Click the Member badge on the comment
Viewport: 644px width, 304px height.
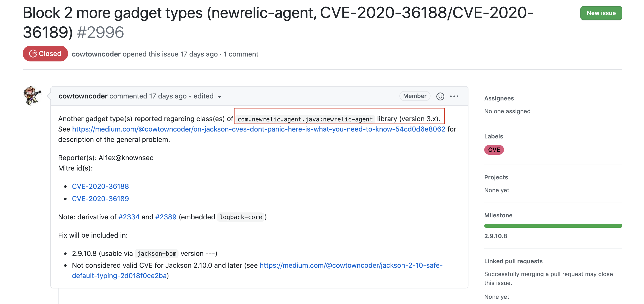(x=414, y=96)
